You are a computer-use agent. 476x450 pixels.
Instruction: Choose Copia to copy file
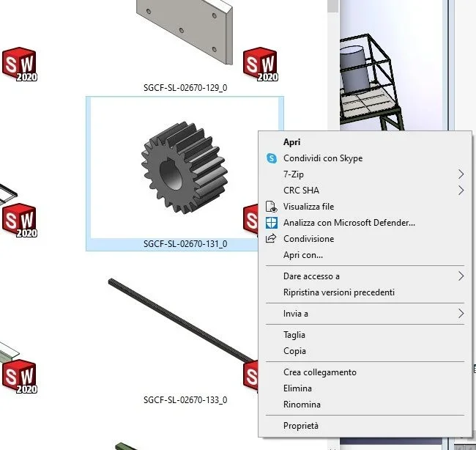click(x=365, y=351)
